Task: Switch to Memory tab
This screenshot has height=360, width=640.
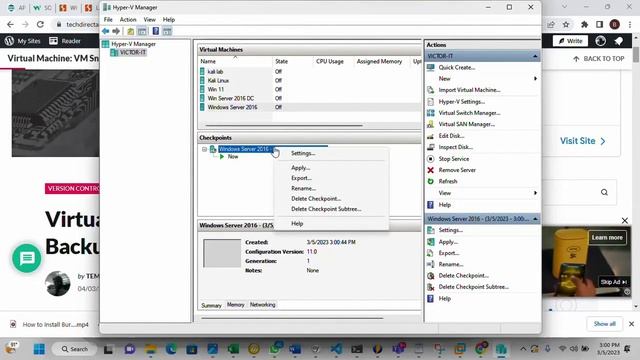Action: [236, 305]
